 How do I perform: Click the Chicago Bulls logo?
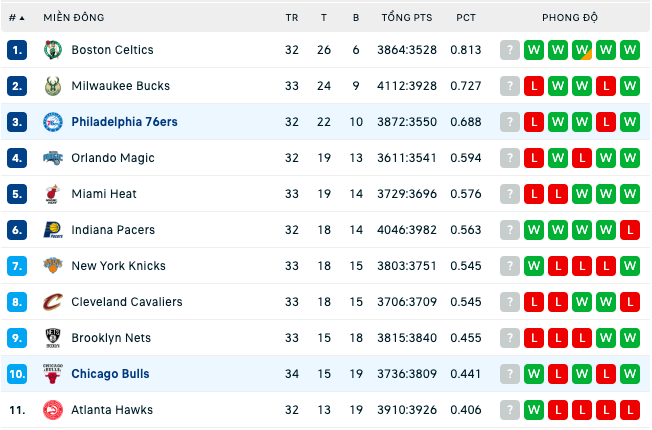click(53, 374)
